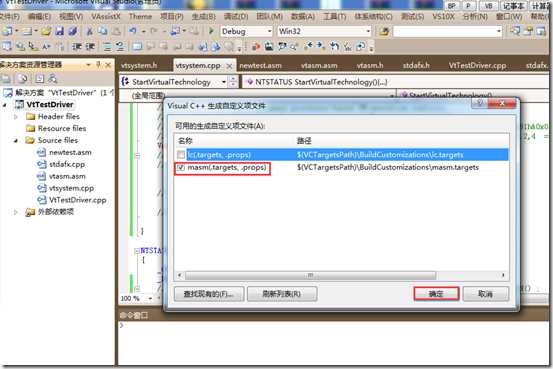553x369 pixels.
Task: Click the Paste toolbar icon
Action: (116, 31)
